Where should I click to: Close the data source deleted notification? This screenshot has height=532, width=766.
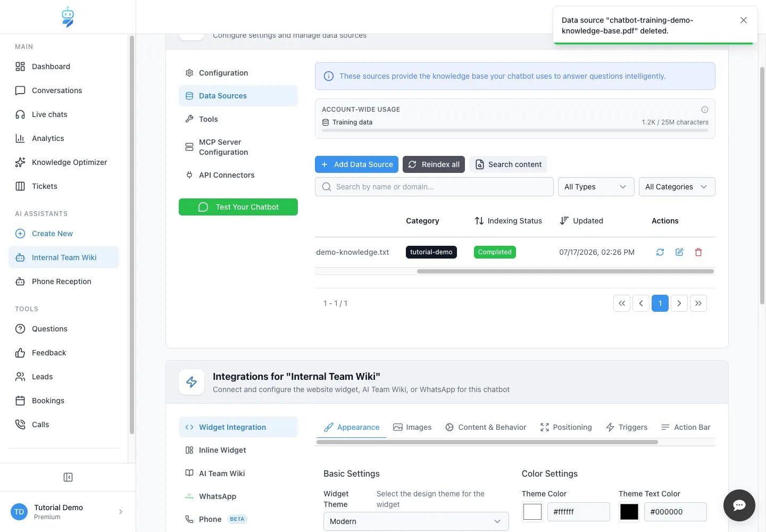(744, 20)
